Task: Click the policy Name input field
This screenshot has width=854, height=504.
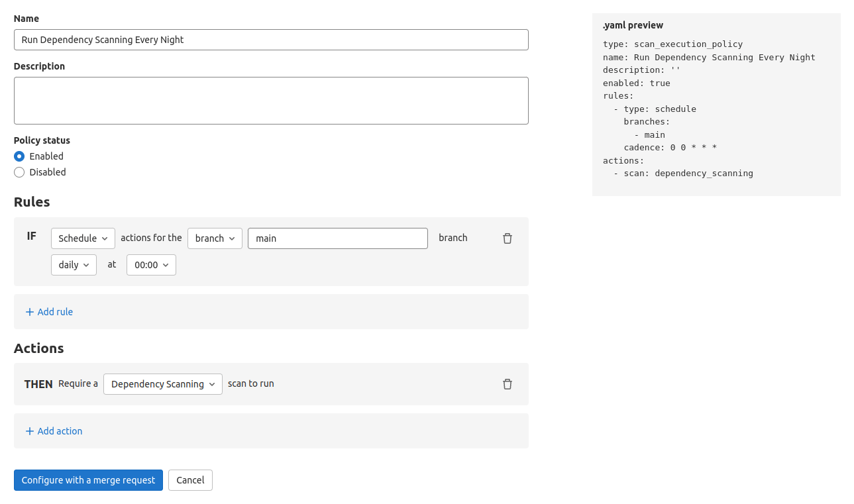Action: pyautogui.click(x=271, y=40)
